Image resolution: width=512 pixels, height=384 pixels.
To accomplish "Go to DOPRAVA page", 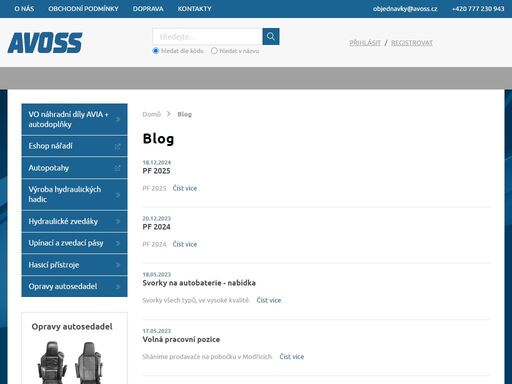I will (148, 9).
